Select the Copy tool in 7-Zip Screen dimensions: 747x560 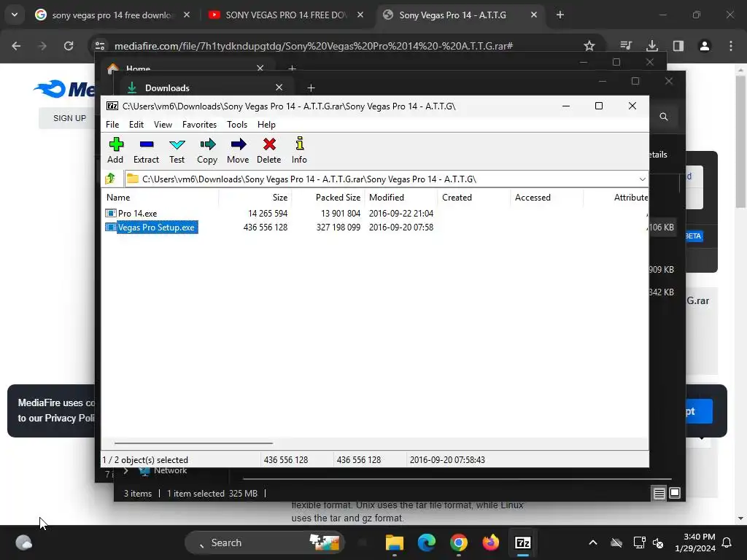pyautogui.click(x=207, y=150)
